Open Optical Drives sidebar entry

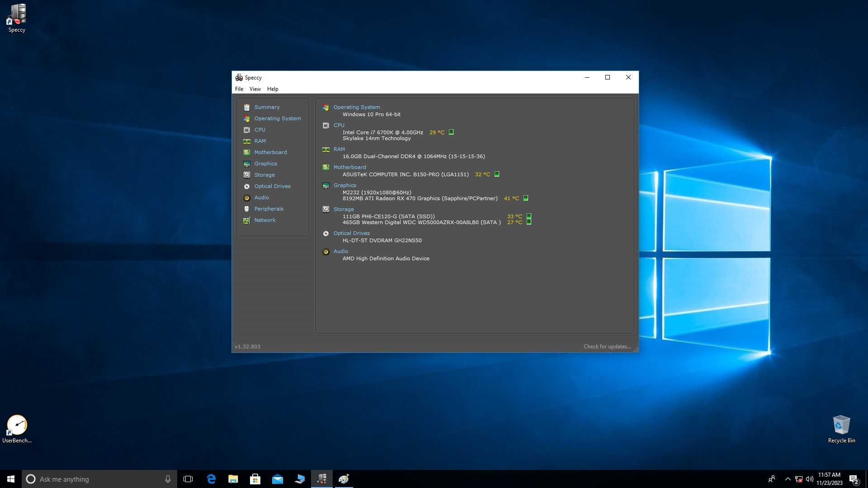(x=272, y=186)
